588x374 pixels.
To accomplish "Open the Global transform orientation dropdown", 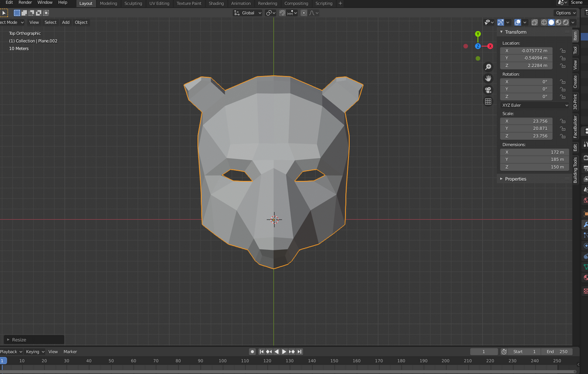I will [x=248, y=13].
